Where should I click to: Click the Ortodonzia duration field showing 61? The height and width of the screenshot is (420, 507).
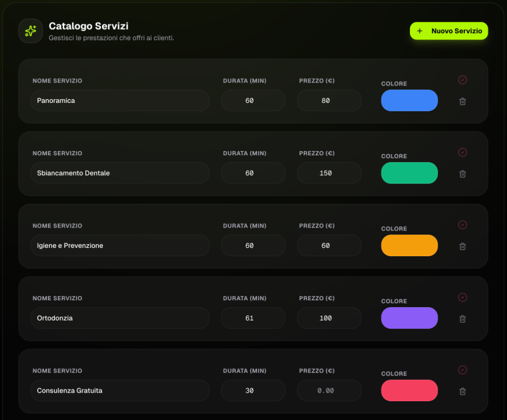pyautogui.click(x=253, y=318)
